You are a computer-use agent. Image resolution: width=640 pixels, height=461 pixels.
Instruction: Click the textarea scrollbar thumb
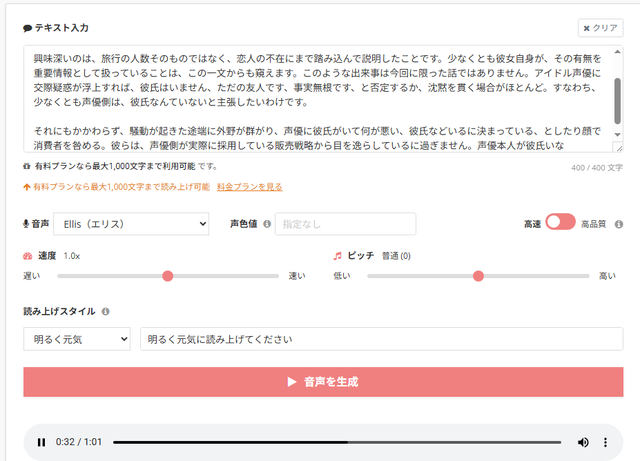tap(617, 100)
